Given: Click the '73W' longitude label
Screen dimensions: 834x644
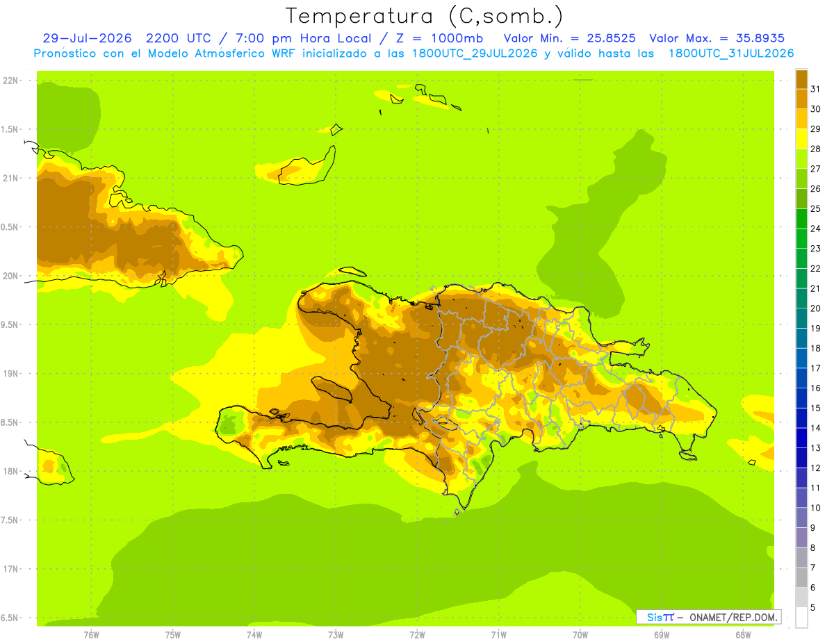Looking at the screenshot, I should pyautogui.click(x=336, y=635).
